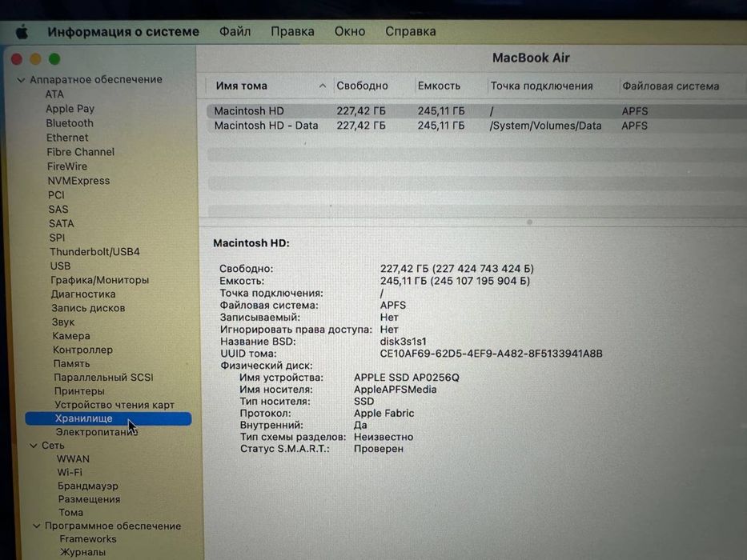Select Брандмауэр under Сеть
Screen dimensions: 747x560
87,486
